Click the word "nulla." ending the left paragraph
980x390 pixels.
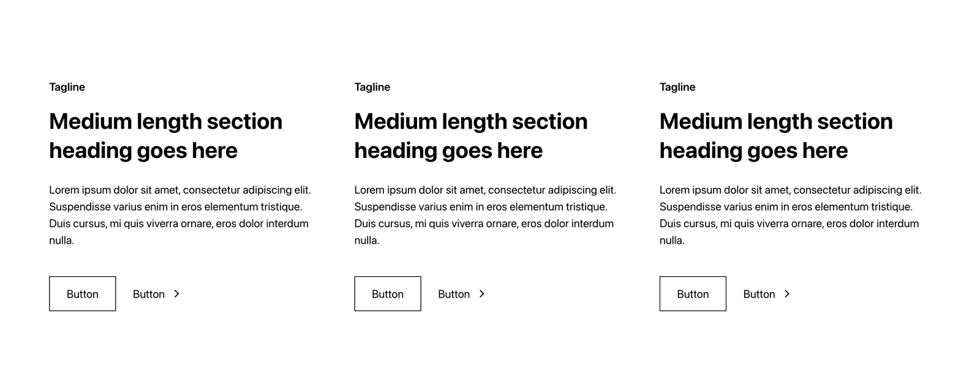click(x=61, y=241)
